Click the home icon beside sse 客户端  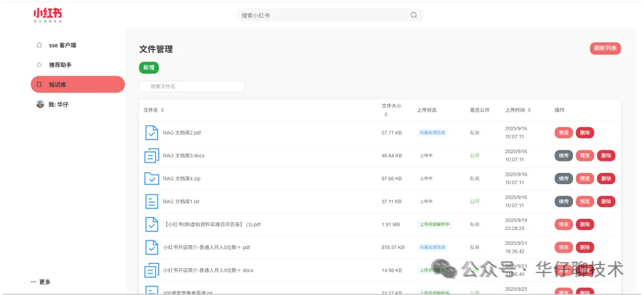39,45
